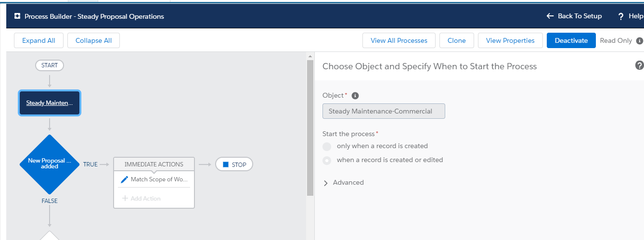The width and height of the screenshot is (644, 240).
Task: Click the Help question mark icon
Action: (x=621, y=16)
